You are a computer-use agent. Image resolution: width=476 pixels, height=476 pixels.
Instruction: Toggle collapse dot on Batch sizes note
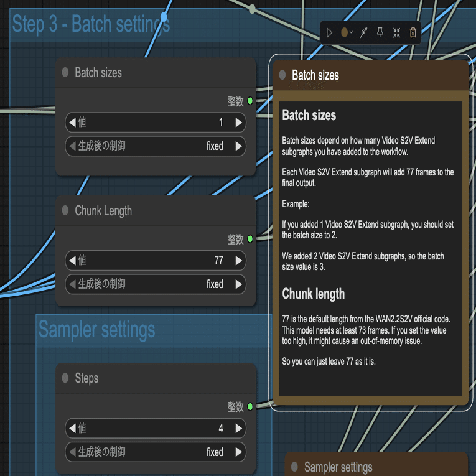pyautogui.click(x=282, y=75)
